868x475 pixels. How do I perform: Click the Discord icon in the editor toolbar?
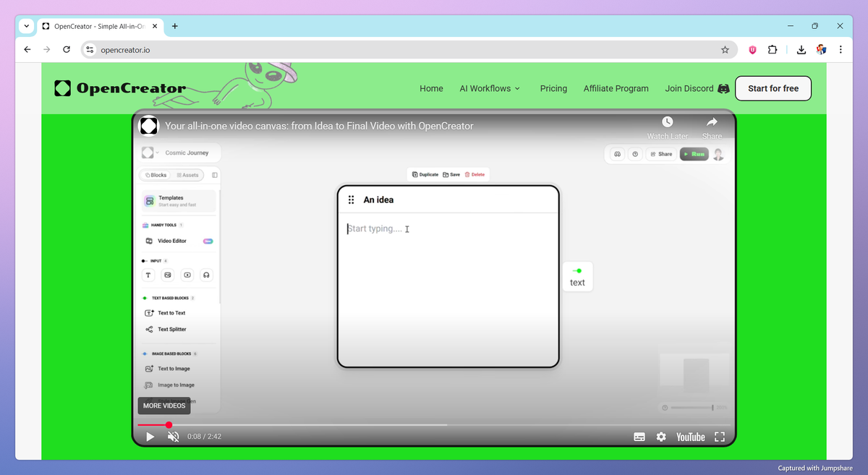[617, 154]
